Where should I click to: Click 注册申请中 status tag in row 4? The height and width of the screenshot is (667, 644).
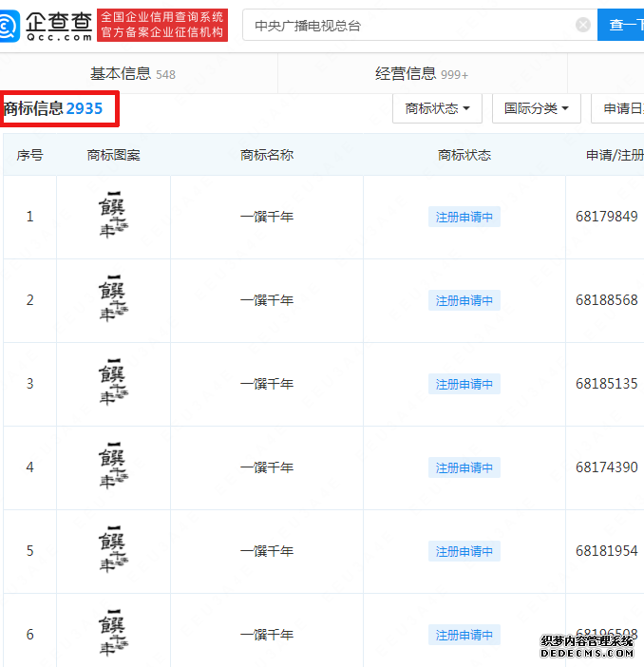point(464,467)
